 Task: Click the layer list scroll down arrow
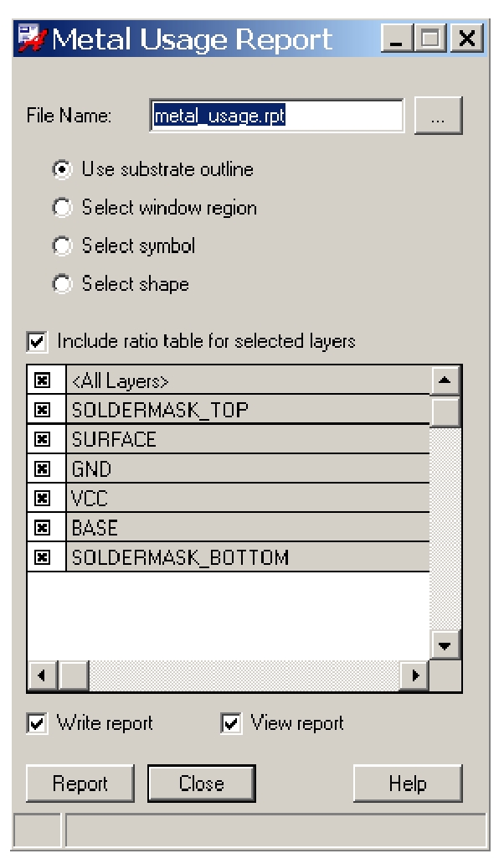pos(445,645)
